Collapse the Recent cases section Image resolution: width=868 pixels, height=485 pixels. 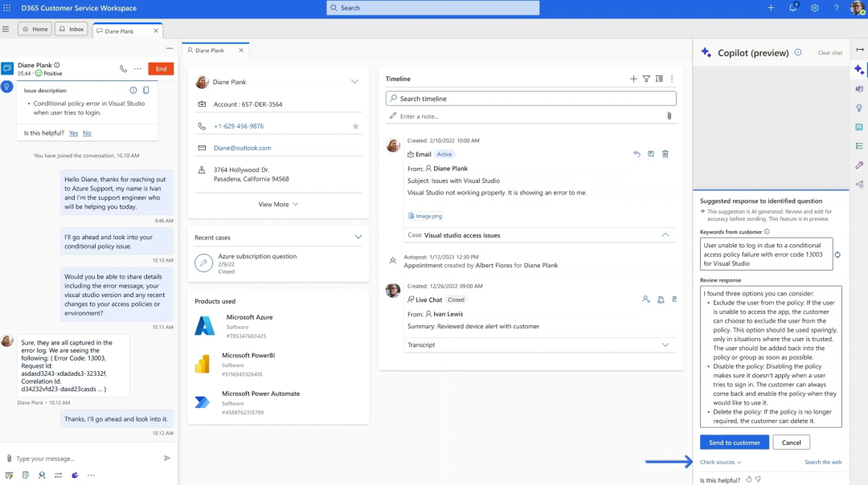358,237
